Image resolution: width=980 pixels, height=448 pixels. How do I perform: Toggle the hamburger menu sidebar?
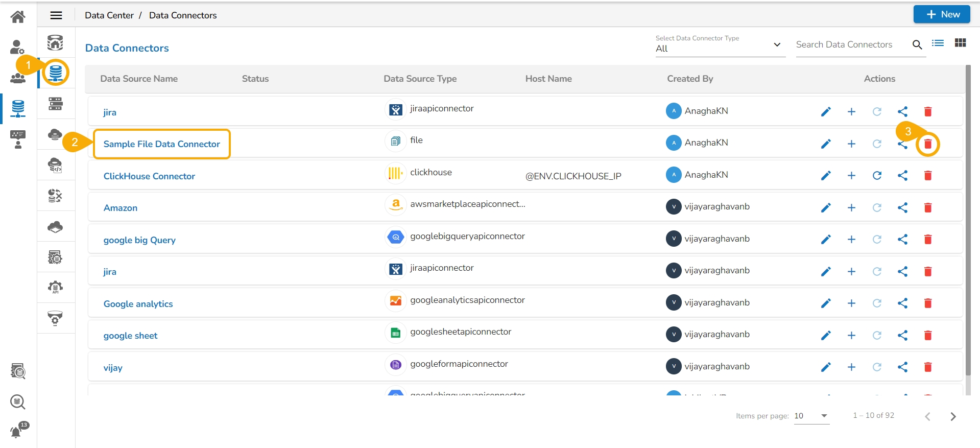(x=56, y=15)
